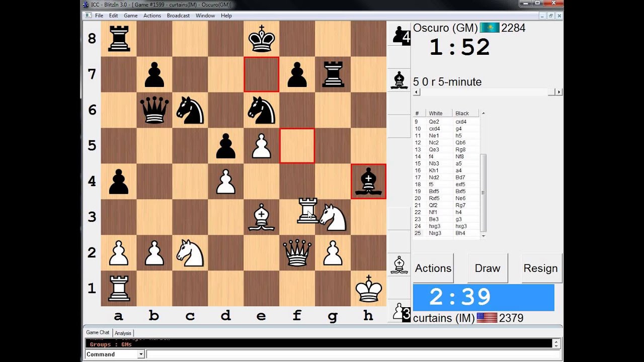Select the white bishop on e3
Screen dimensions: 644x362
click(x=262, y=217)
